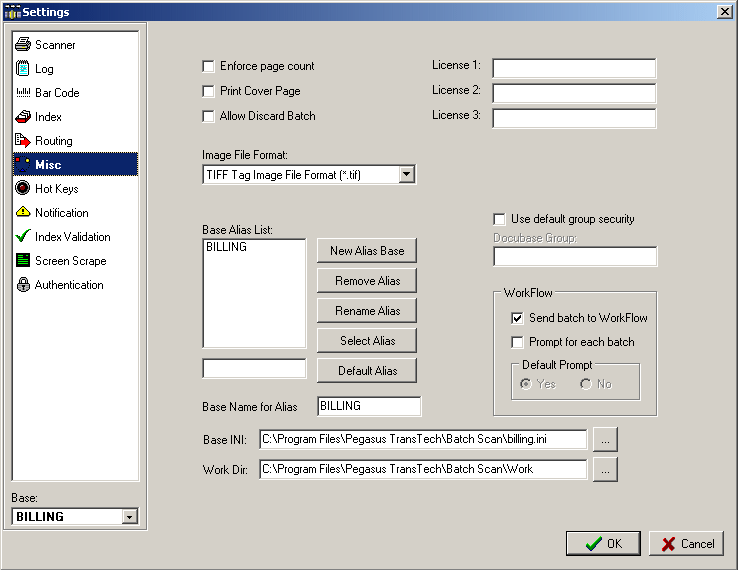Enable Use default group security
This screenshot has width=738, height=570.
pyautogui.click(x=499, y=219)
